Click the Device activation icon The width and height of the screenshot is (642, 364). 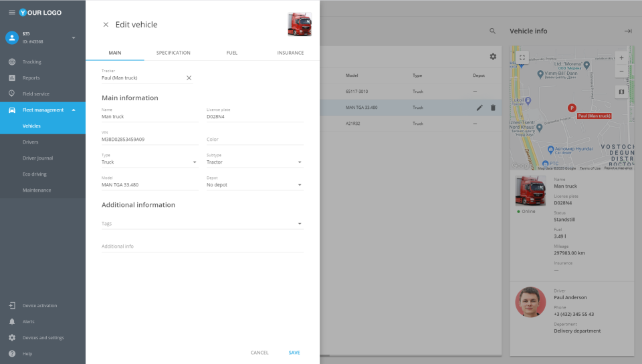(x=12, y=305)
